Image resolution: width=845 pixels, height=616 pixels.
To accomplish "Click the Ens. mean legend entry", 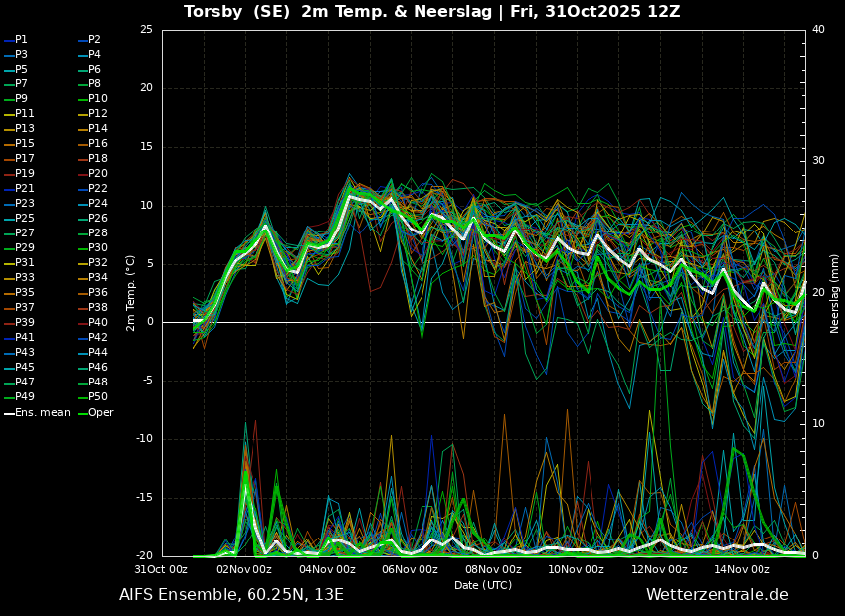I will [37, 413].
